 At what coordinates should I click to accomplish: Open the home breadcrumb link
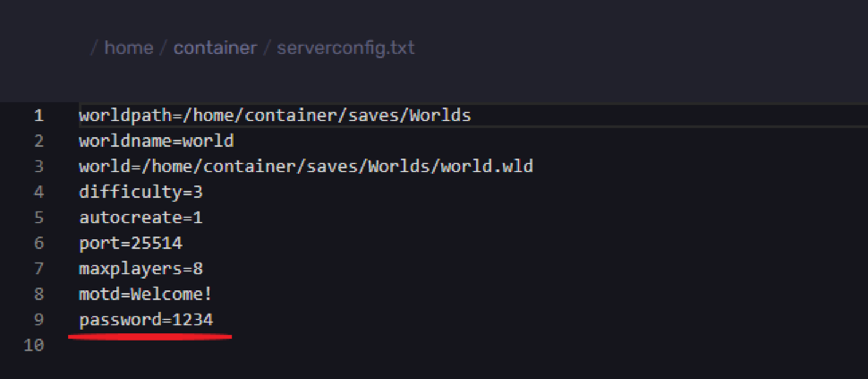pyautogui.click(x=129, y=48)
